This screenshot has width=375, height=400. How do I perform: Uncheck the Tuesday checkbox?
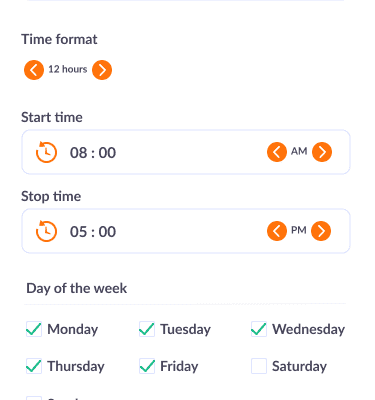147,329
